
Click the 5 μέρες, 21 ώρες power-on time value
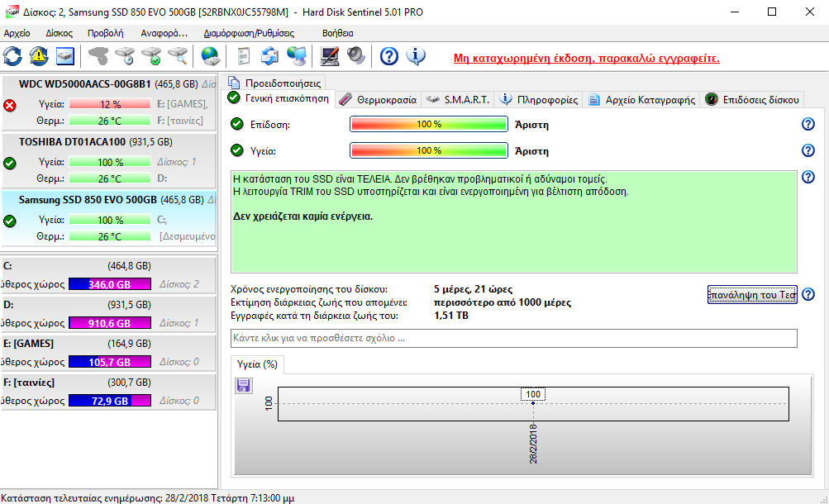[474, 289]
